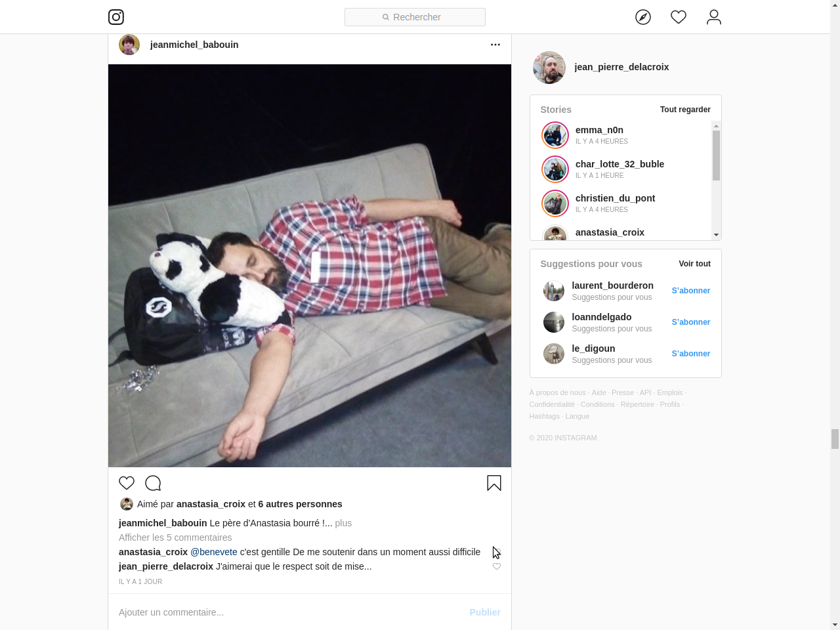Like jean_pierre_delacroix's comment with small heart
Image resolution: width=840 pixels, height=630 pixels.
(x=497, y=566)
